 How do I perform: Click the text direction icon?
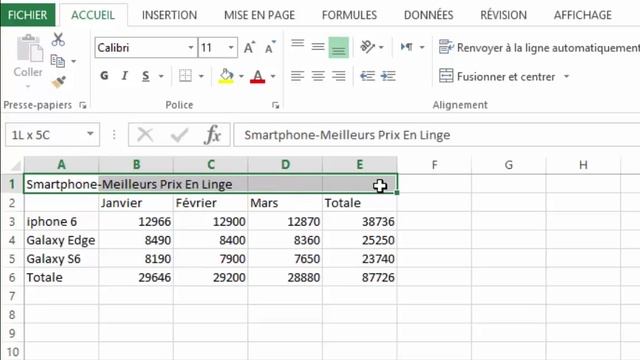(x=407, y=47)
